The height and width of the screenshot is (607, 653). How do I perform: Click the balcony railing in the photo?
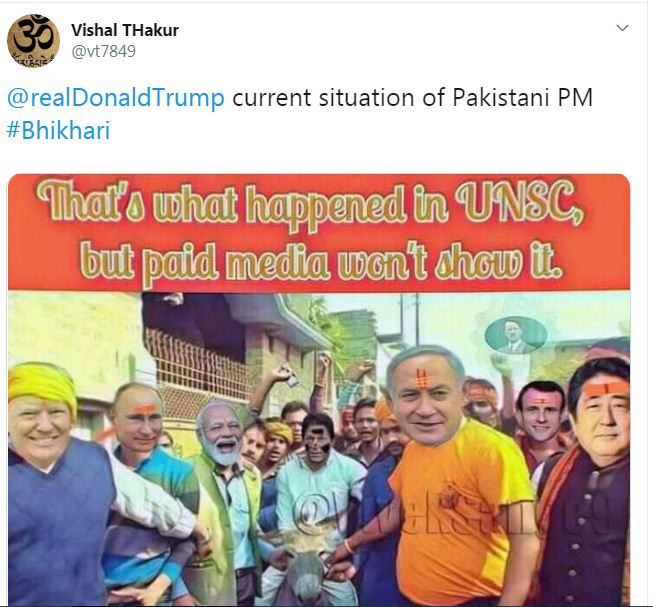click(x=199, y=369)
